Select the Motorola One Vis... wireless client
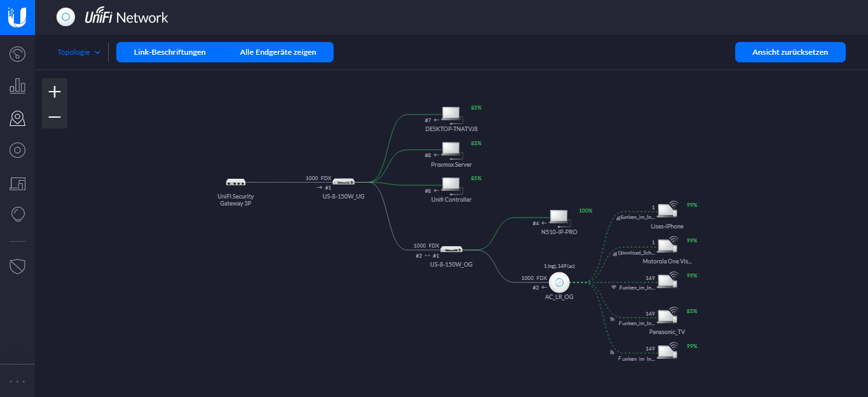 coord(668,246)
